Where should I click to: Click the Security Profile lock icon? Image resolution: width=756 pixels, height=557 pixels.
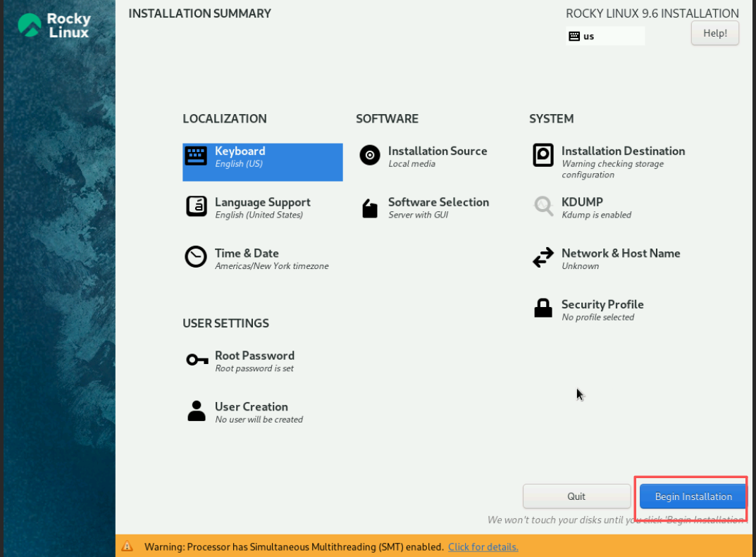pos(543,308)
